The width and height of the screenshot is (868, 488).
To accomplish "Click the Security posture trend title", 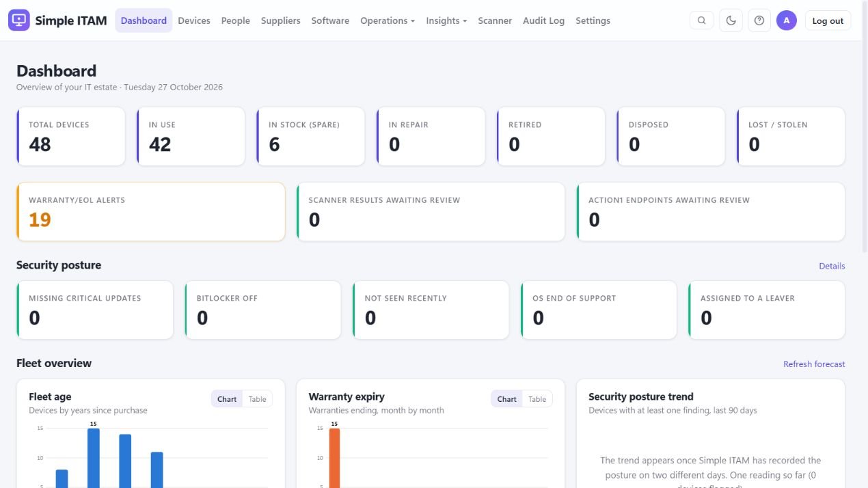I will tap(640, 396).
